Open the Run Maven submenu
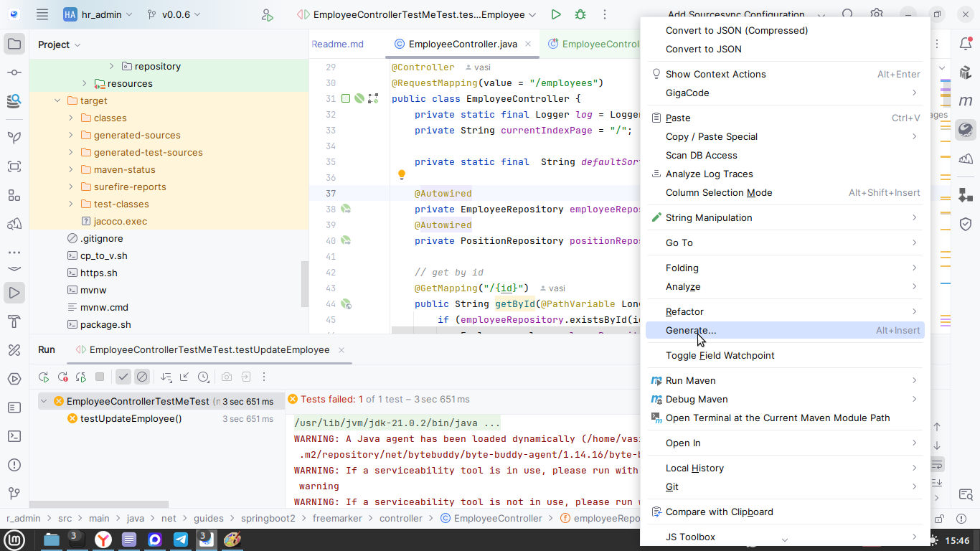The height and width of the screenshot is (551, 980). 785,380
